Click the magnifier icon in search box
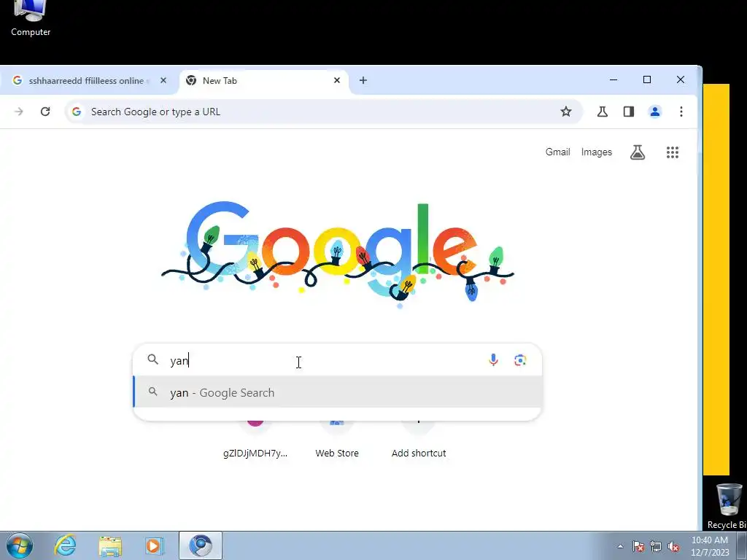This screenshot has height=560, width=747. point(152,359)
